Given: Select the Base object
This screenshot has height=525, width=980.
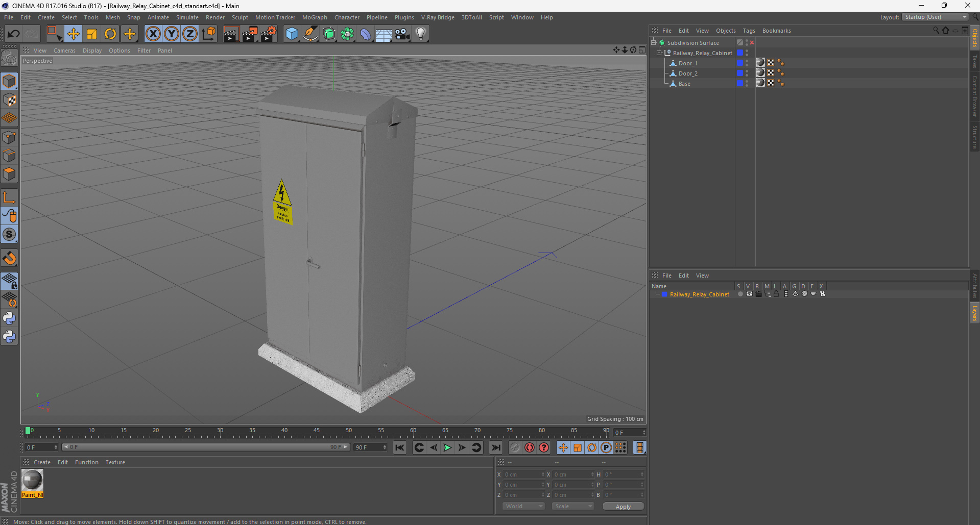Looking at the screenshot, I should (x=684, y=84).
